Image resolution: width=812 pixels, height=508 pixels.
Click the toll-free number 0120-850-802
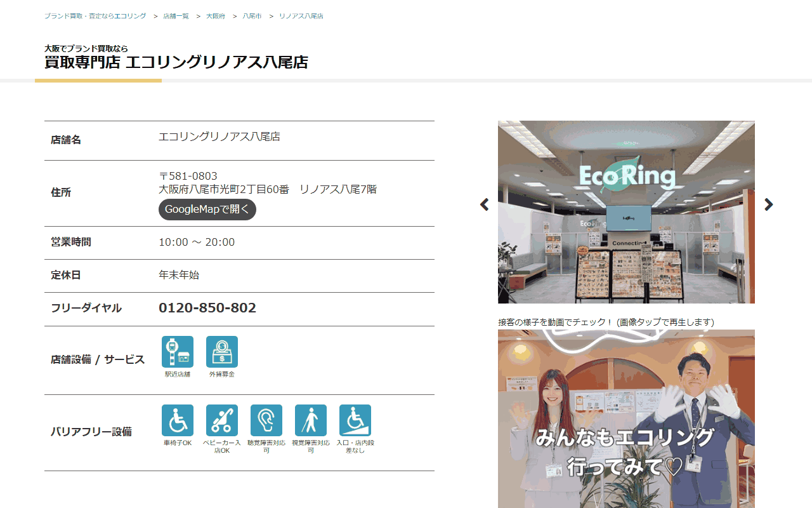[x=207, y=308]
